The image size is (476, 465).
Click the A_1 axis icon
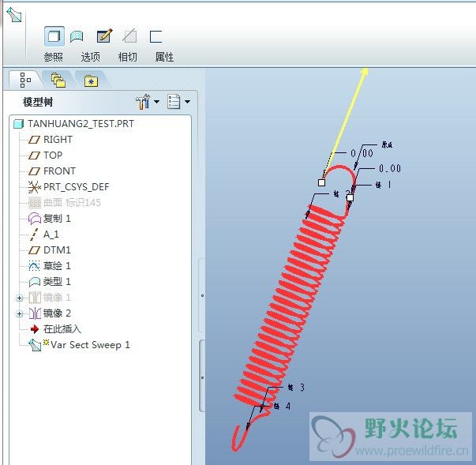(x=34, y=234)
